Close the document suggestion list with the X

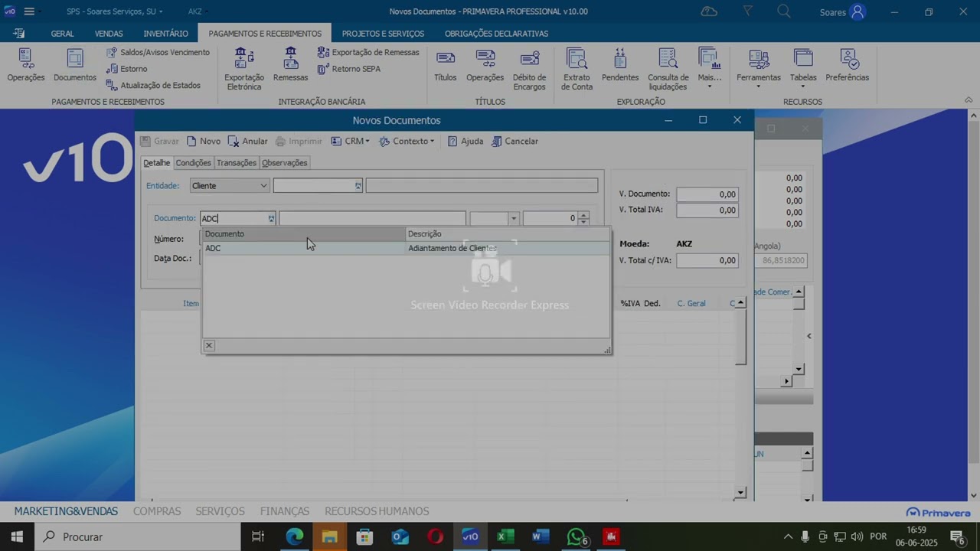pyautogui.click(x=209, y=345)
